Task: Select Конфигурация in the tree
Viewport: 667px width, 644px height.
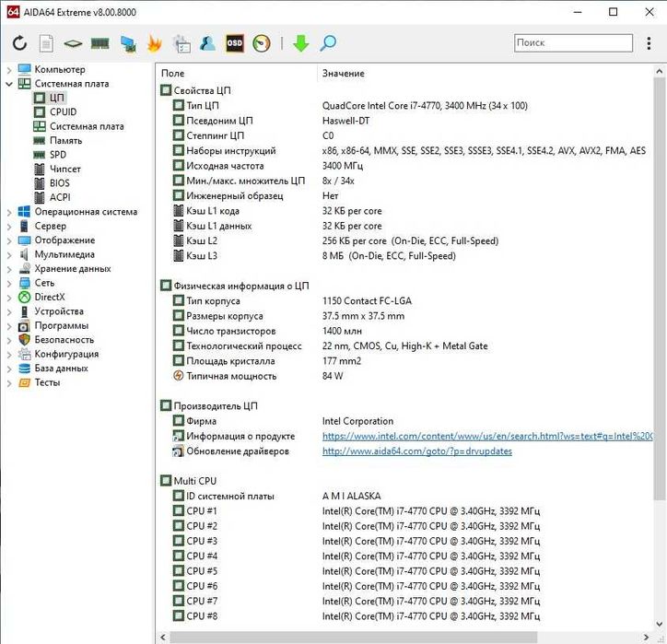Action: click(x=59, y=354)
